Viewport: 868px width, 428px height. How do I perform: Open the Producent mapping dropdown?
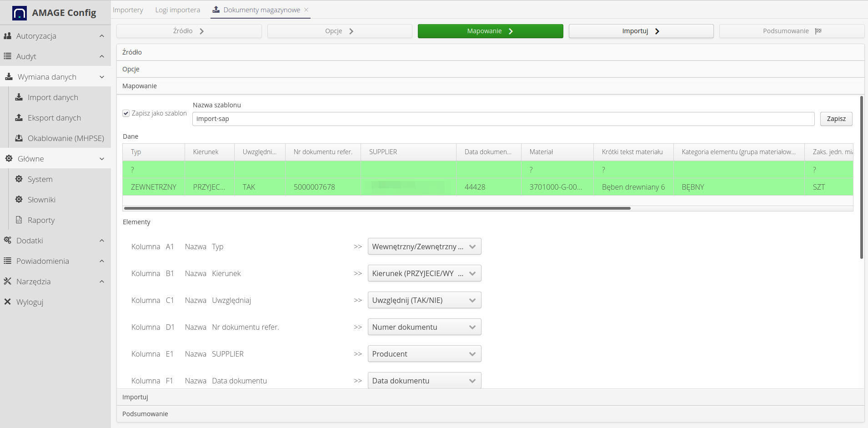(x=424, y=353)
